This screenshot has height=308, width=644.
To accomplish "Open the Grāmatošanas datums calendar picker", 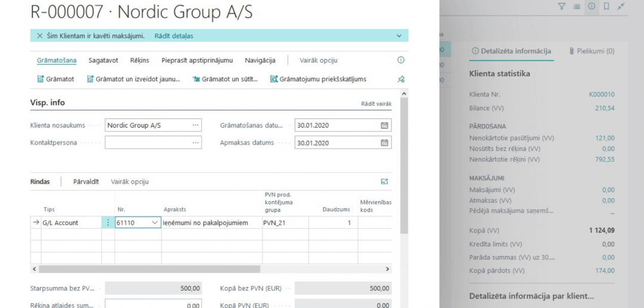I will [385, 126].
